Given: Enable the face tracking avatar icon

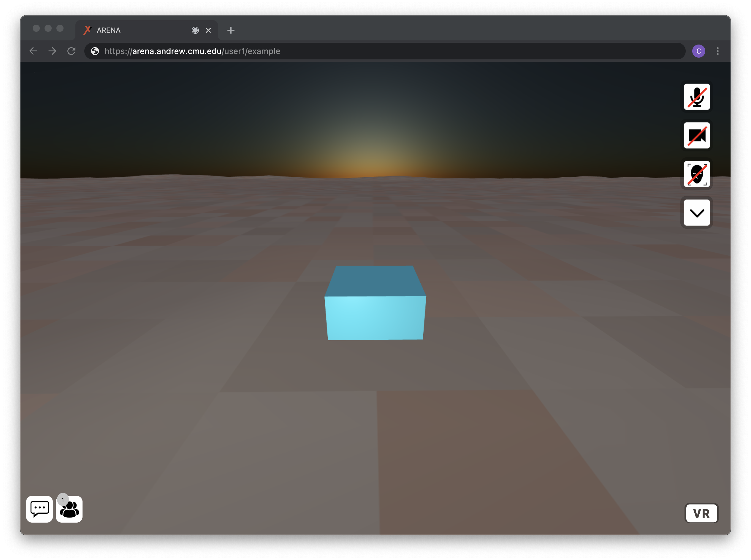Looking at the screenshot, I should (x=696, y=174).
